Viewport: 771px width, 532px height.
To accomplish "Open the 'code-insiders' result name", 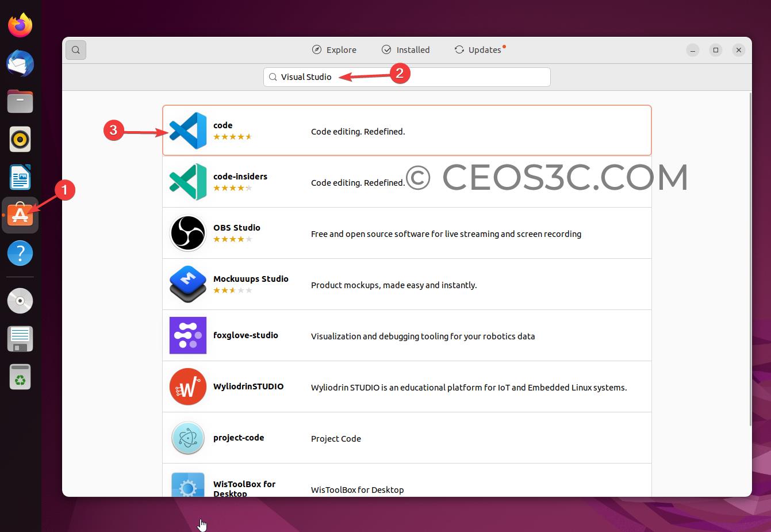I will (240, 177).
